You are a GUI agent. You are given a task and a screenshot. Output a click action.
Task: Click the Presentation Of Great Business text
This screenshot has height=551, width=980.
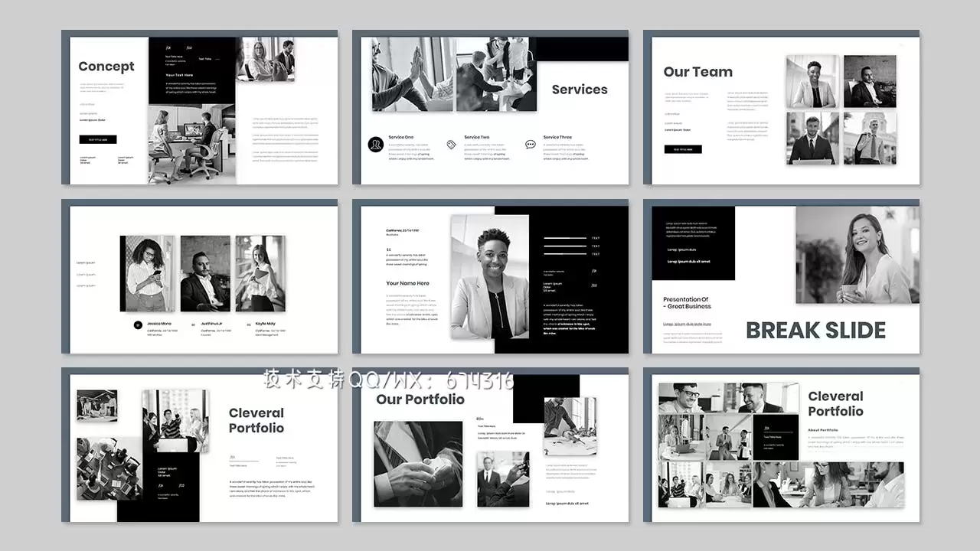click(687, 303)
